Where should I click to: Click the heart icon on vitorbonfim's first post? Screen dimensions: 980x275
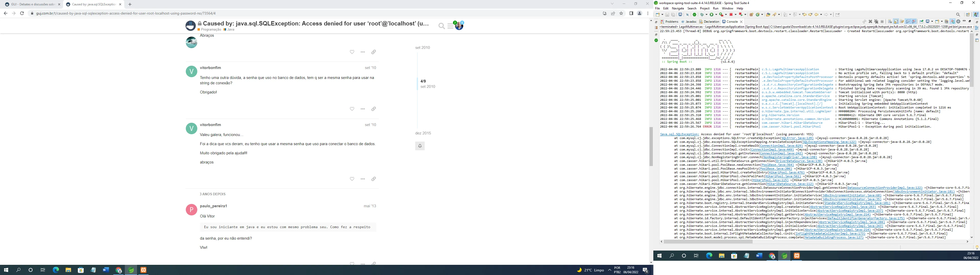click(x=352, y=109)
